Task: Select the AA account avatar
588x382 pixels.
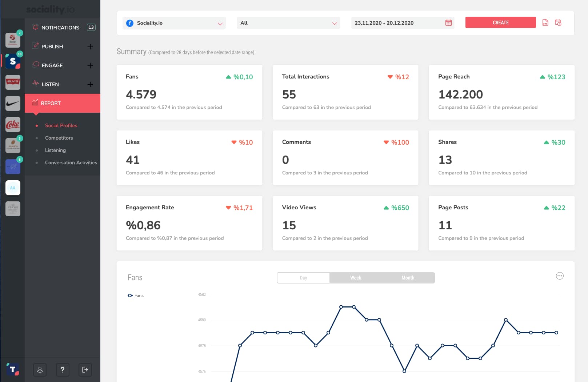Action: (13, 188)
